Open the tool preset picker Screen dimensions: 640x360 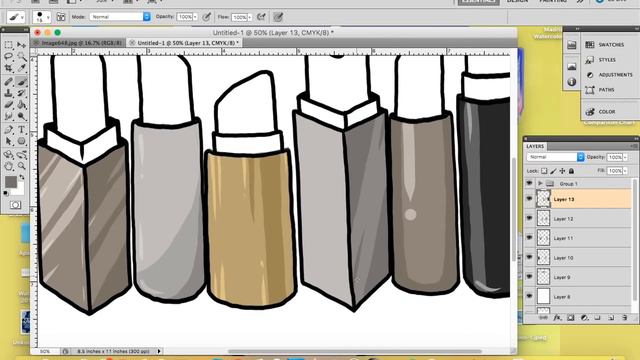tap(16, 17)
